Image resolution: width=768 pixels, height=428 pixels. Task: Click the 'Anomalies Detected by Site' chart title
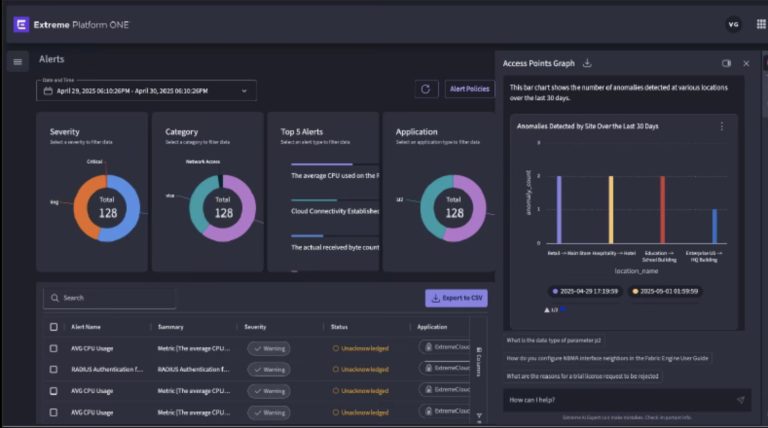(587, 126)
